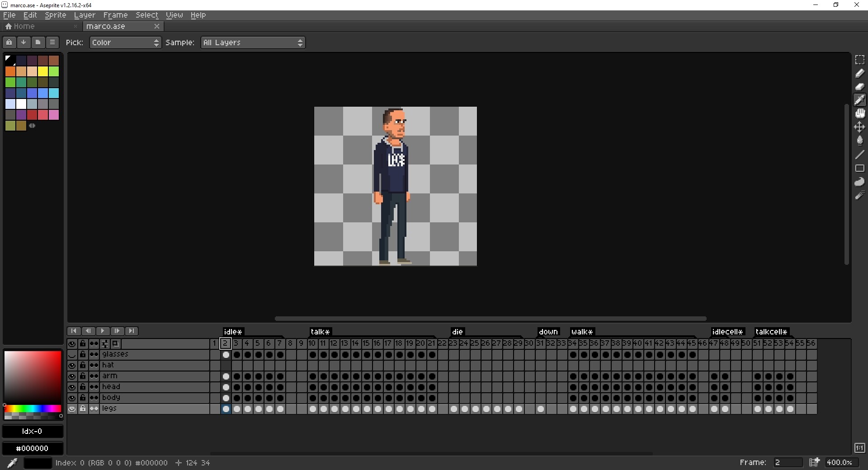Open the Sample All Layers dropdown
This screenshot has height=470, width=868.
pyautogui.click(x=253, y=42)
